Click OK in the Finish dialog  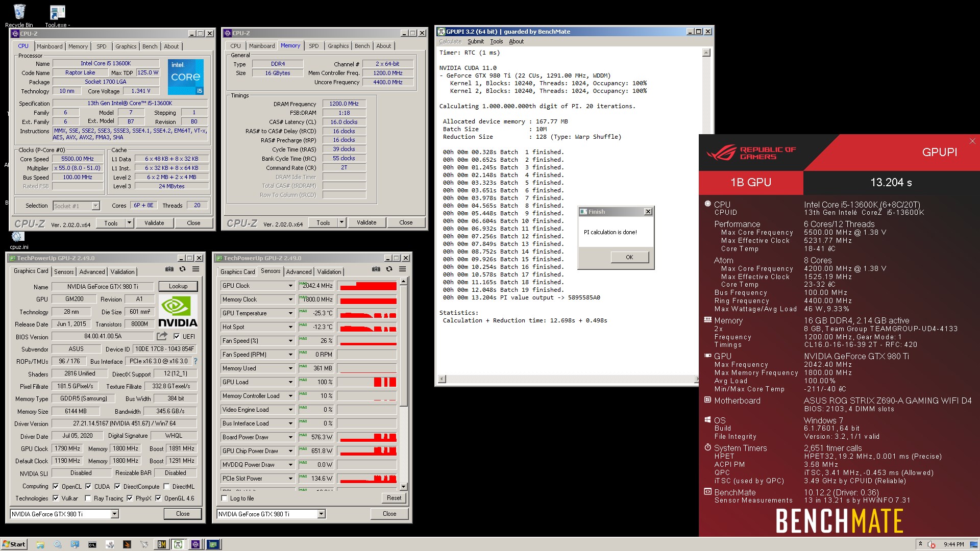629,257
